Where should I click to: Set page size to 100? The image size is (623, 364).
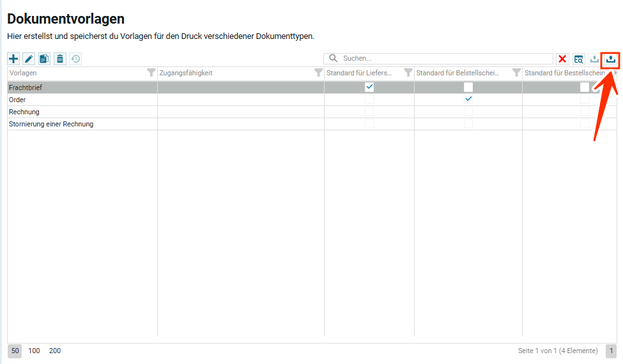pos(34,351)
